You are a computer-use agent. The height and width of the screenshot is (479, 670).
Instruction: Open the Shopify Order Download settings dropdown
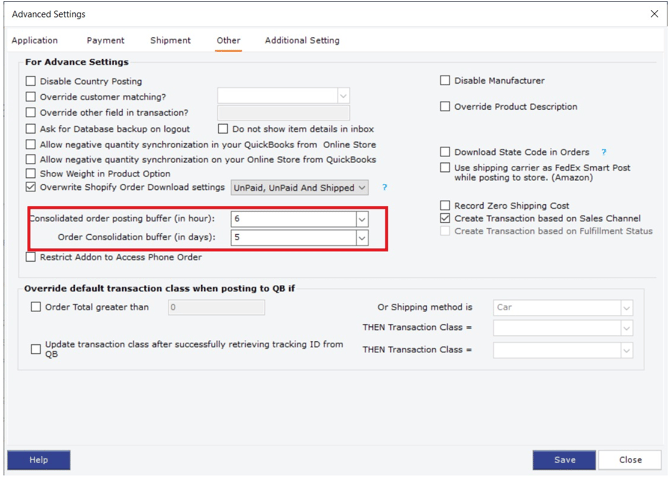361,188
